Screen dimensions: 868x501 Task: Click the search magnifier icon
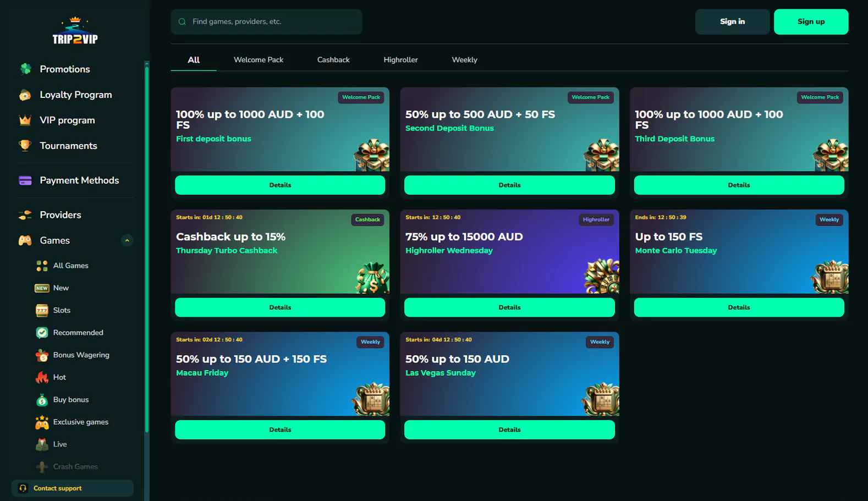[182, 22]
